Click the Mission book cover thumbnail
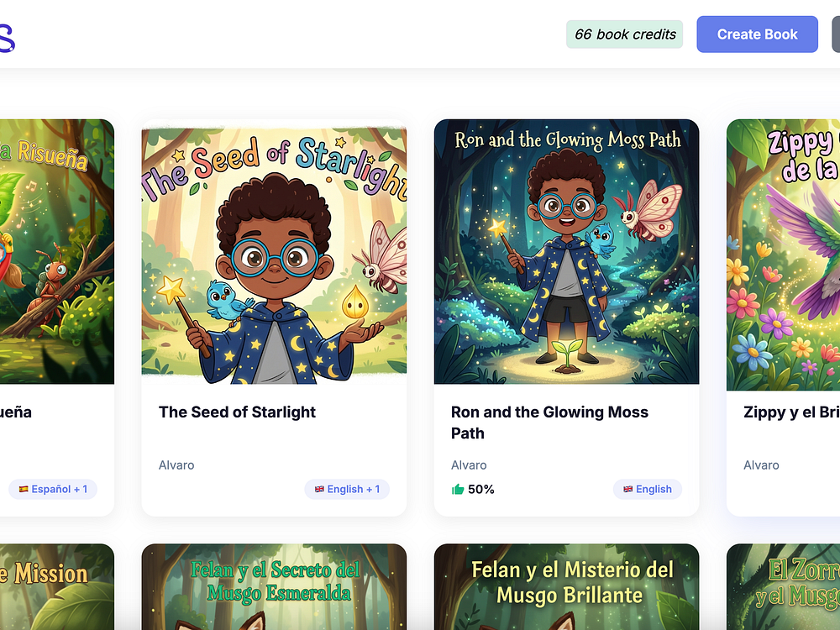Screen dimensions: 840x630 pyautogui.click(x=57, y=586)
